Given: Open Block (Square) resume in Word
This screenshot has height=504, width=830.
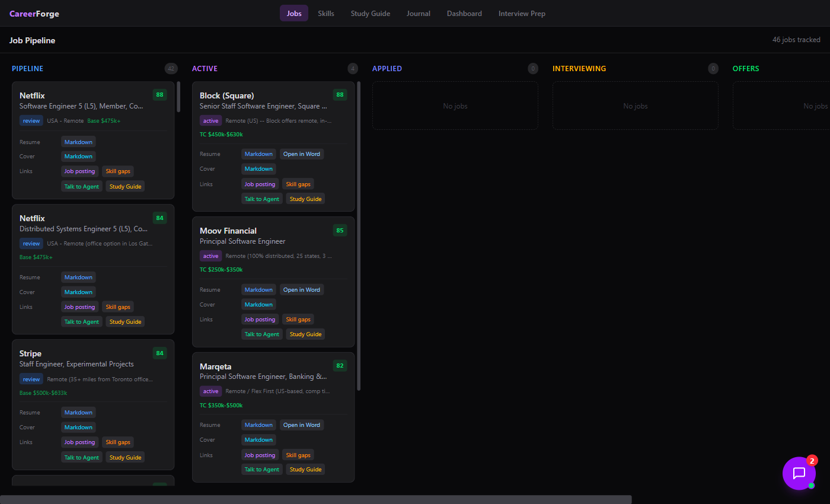Looking at the screenshot, I should click(302, 154).
